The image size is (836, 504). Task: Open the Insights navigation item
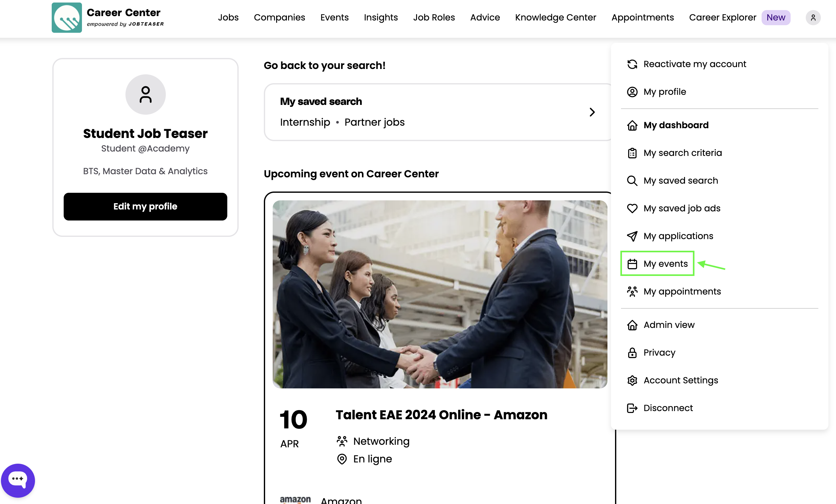click(x=381, y=18)
